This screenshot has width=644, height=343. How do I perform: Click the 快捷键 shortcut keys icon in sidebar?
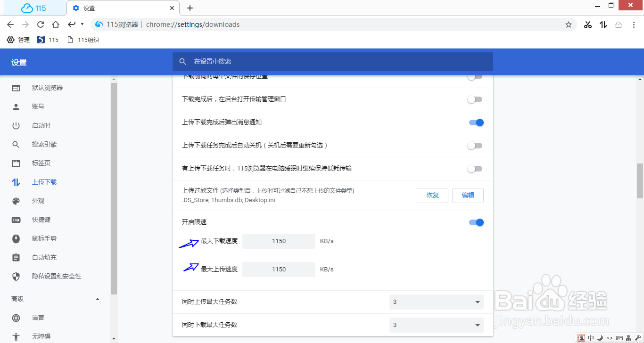[x=16, y=220]
